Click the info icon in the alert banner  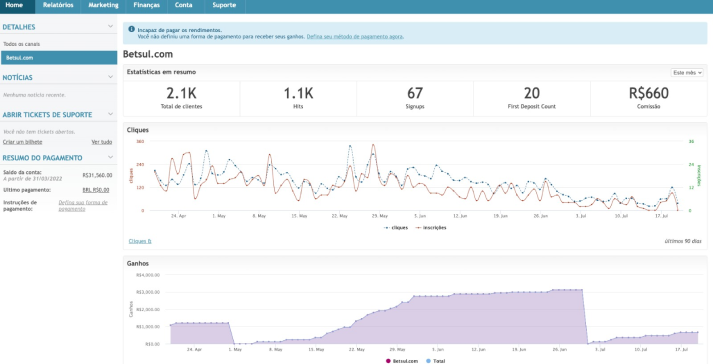[x=131, y=29]
